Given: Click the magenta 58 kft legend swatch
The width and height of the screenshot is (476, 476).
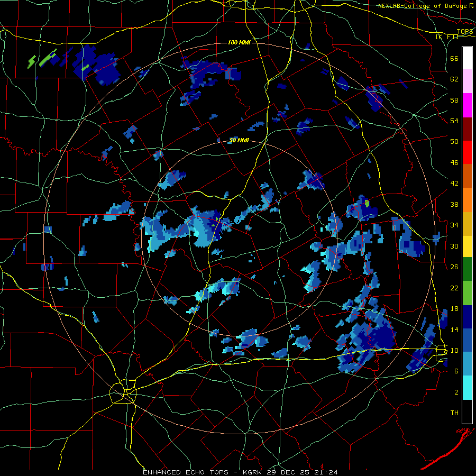Looking at the screenshot, I should 467,105.
